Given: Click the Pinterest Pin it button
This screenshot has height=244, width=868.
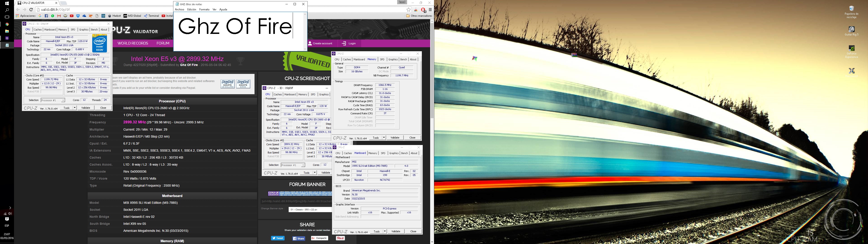Looking at the screenshot, I should point(340,238).
